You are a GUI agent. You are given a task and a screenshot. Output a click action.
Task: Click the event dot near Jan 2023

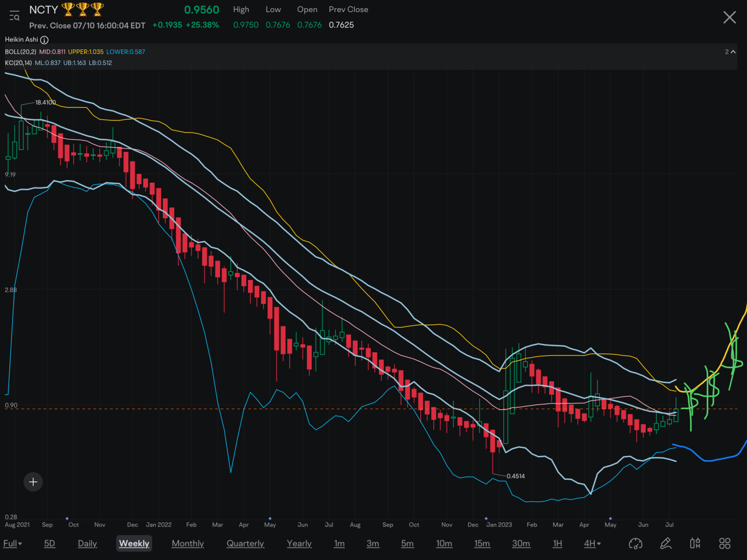(x=486, y=518)
